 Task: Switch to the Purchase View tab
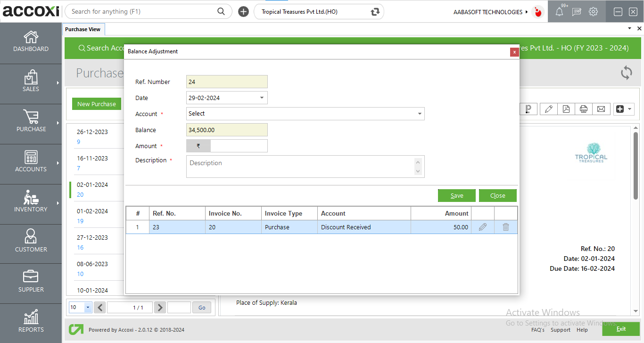[x=83, y=29]
